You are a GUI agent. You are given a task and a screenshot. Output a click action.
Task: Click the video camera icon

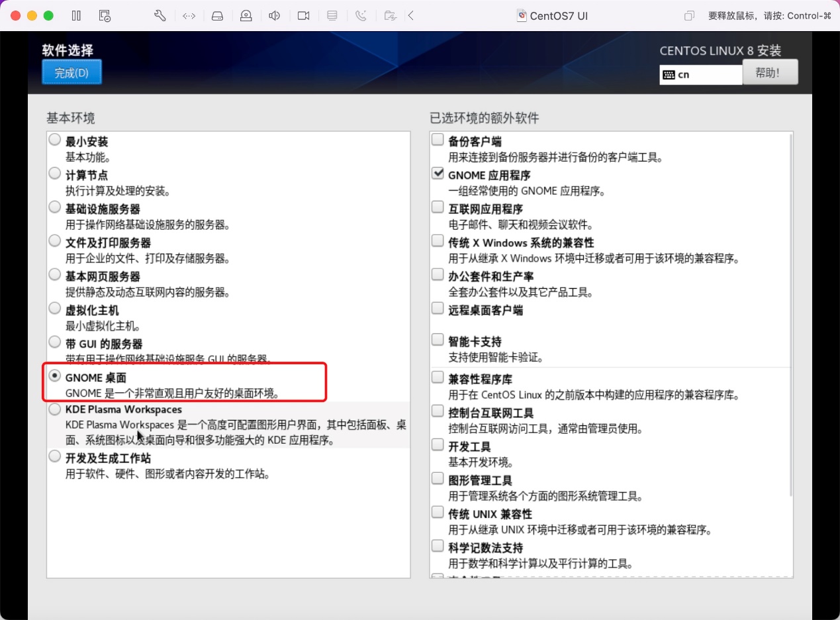pos(303,16)
